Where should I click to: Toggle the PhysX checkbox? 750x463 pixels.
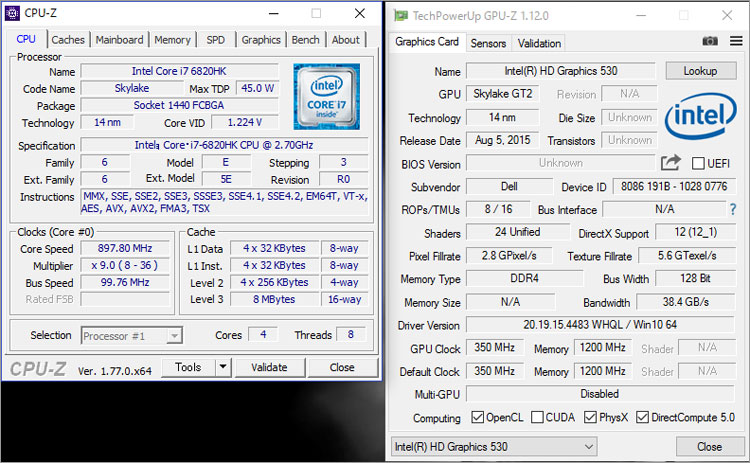click(590, 417)
